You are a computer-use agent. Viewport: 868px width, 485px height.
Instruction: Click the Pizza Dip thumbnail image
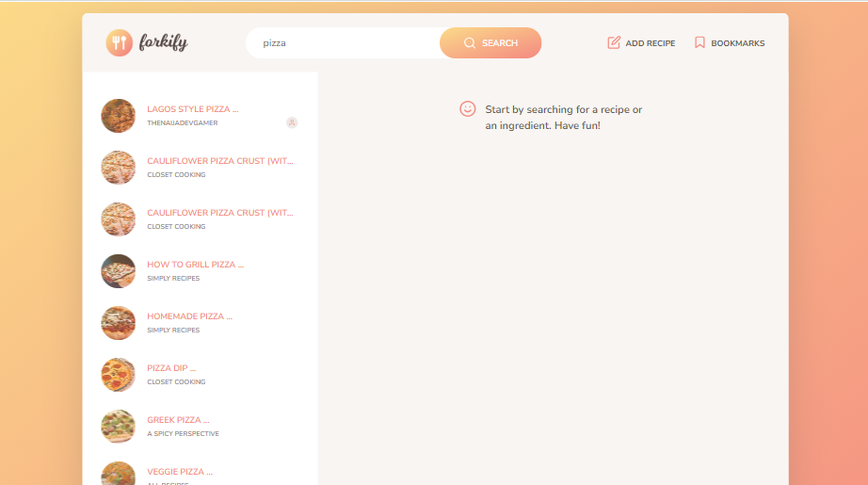[x=118, y=375]
